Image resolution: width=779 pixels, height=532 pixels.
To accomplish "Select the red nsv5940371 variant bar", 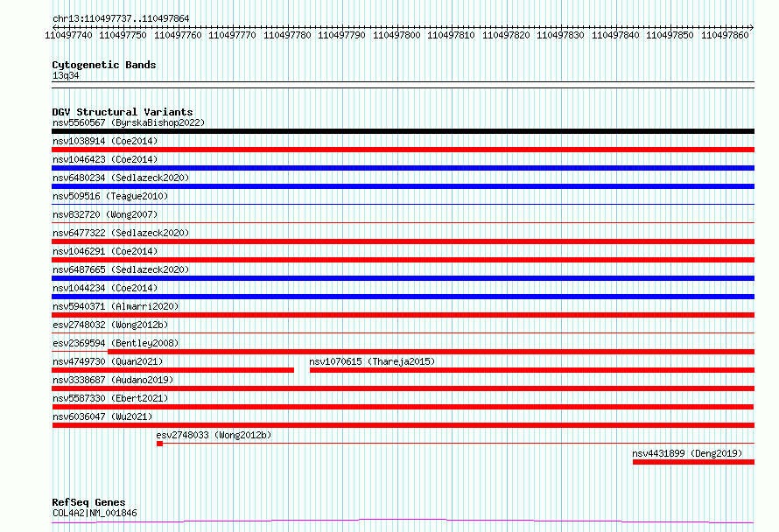I will pyautogui.click(x=403, y=315).
